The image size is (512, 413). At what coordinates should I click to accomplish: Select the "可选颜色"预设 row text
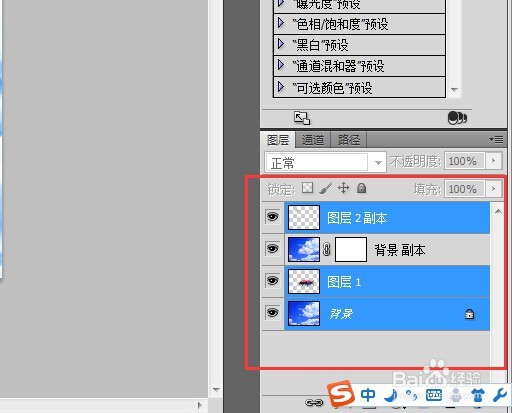click(x=332, y=88)
